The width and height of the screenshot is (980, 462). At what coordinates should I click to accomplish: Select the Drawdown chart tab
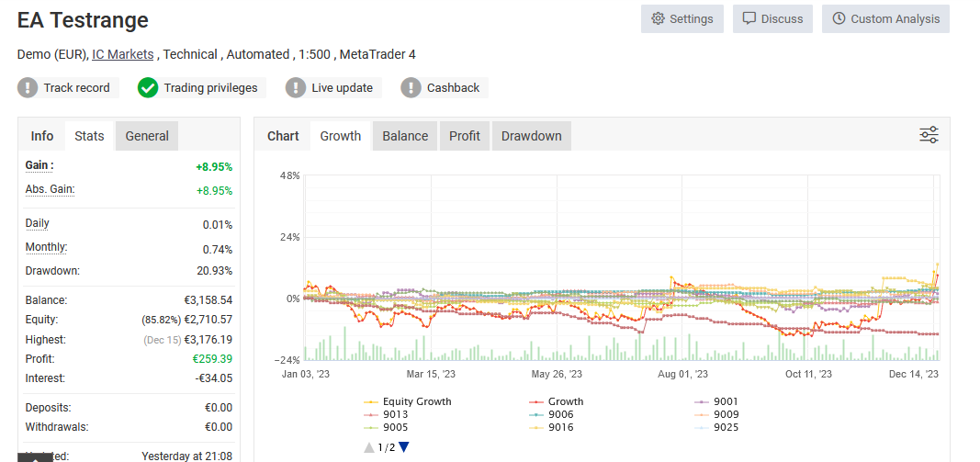click(x=531, y=136)
